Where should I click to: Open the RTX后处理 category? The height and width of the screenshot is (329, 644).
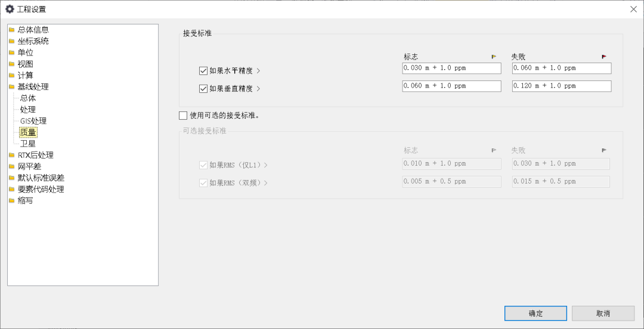(36, 155)
